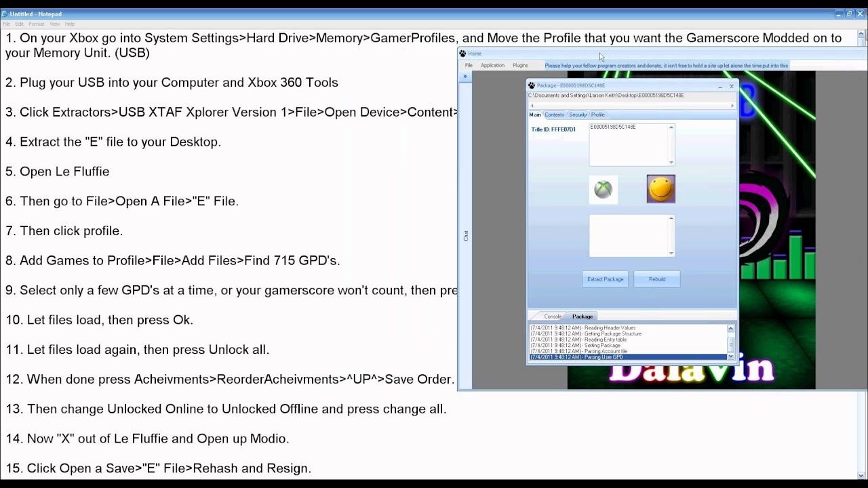The height and width of the screenshot is (488, 868).
Task: Switch to the Contents tab
Action: (554, 115)
